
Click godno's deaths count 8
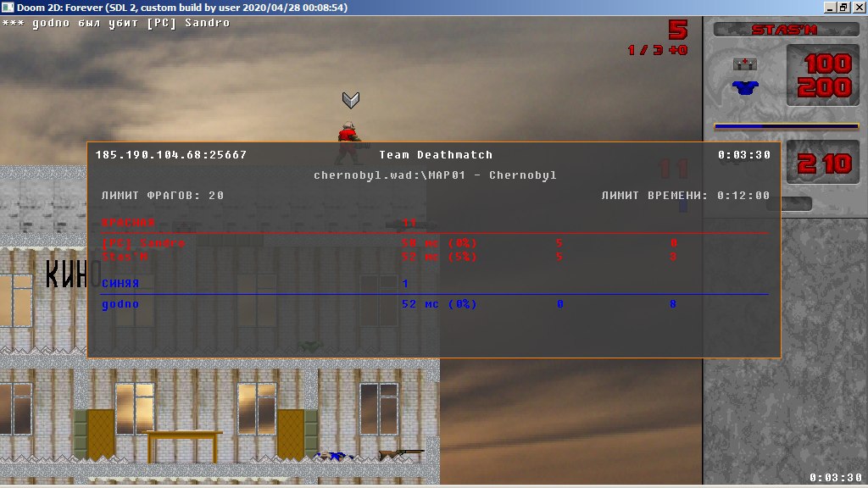(x=673, y=304)
